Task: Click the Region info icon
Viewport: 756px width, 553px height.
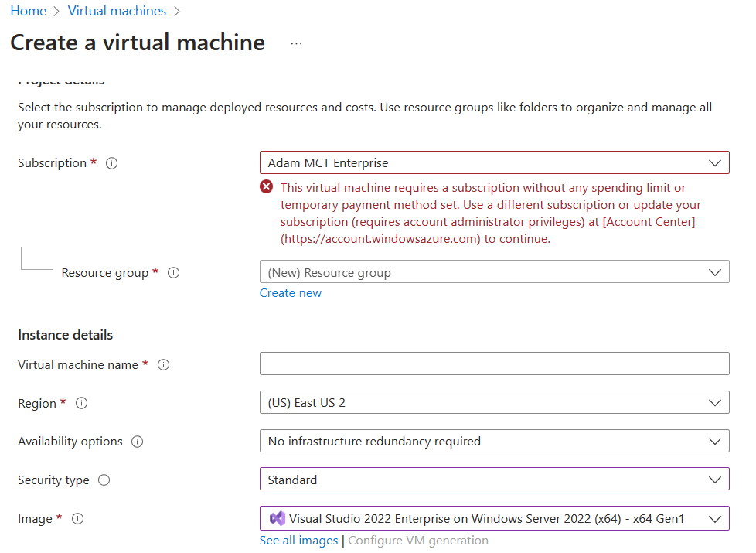Action: (81, 403)
